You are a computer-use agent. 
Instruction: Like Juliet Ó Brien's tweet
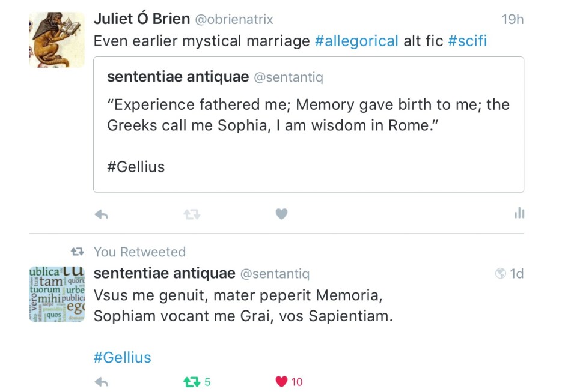pos(281,214)
